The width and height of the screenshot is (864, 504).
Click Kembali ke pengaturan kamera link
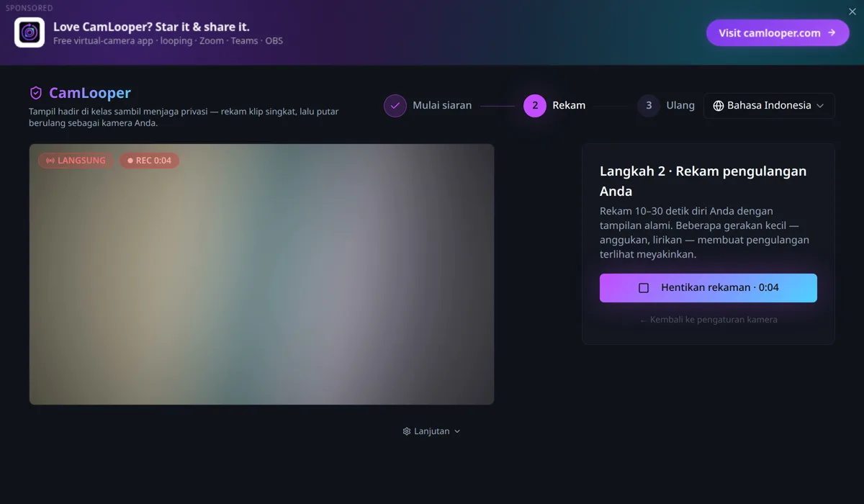708,320
